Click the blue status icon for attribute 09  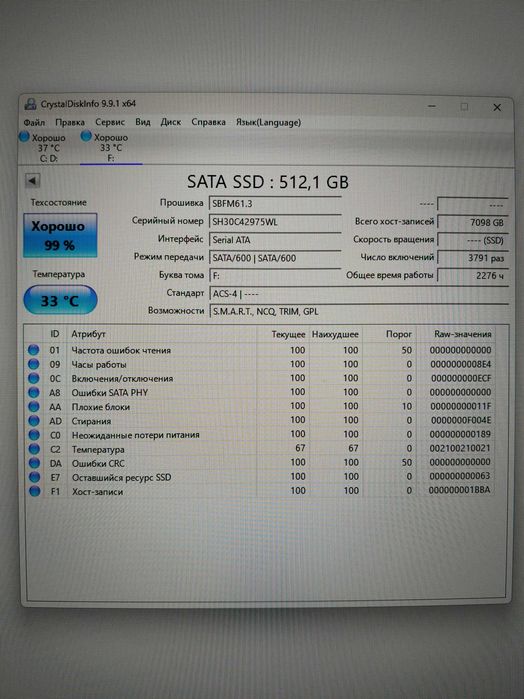pos(33,364)
